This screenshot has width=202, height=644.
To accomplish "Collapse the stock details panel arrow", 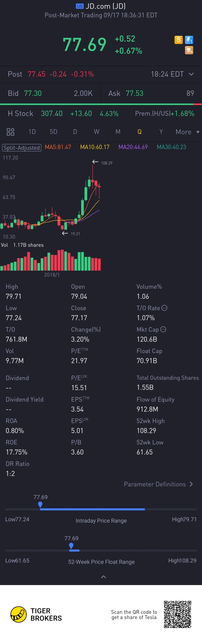I will pos(103,577).
